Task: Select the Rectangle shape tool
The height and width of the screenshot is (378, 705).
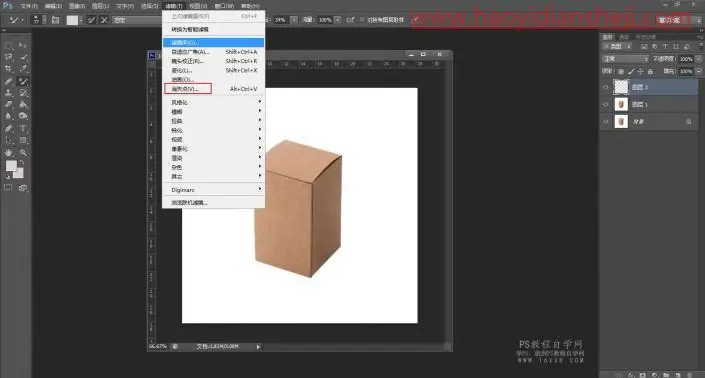Action: point(23,140)
